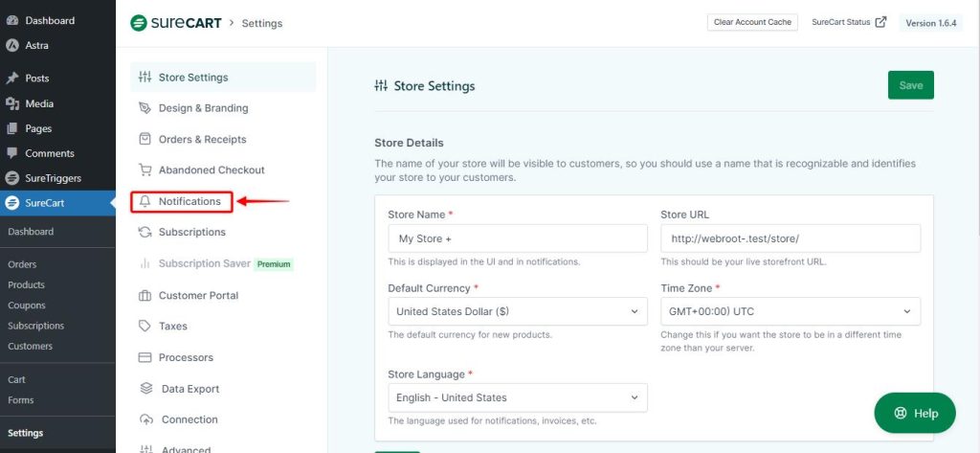
Task: Click the SureTriggers icon in sidebar
Action: click(11, 178)
